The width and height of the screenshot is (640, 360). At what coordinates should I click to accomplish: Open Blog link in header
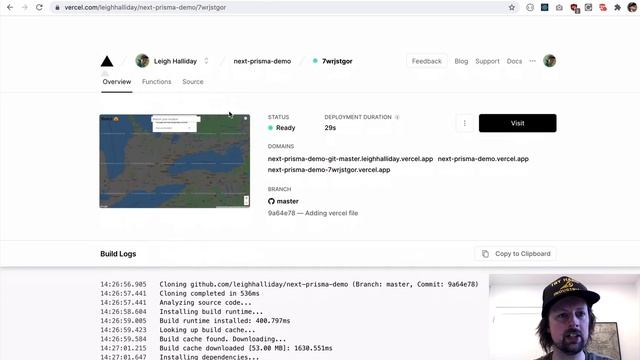tap(461, 61)
